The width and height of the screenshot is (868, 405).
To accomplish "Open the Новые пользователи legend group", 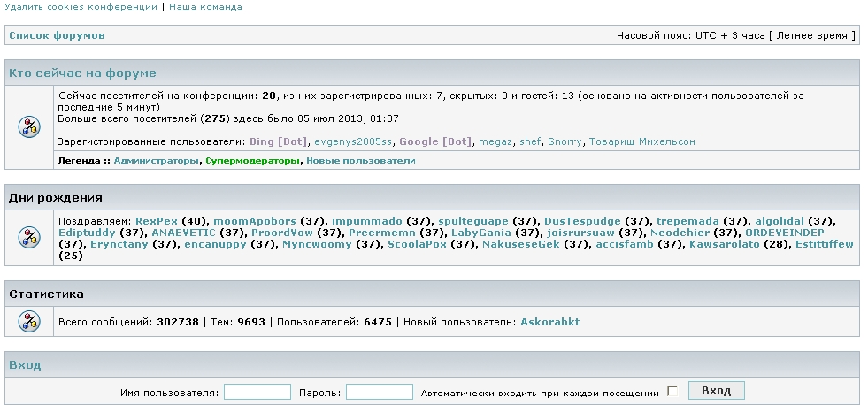I will (360, 161).
